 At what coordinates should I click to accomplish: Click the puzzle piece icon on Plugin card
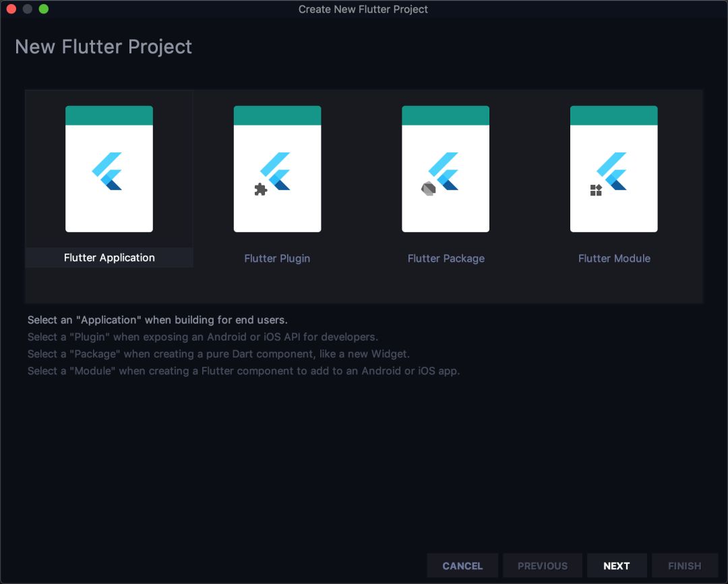click(x=260, y=189)
